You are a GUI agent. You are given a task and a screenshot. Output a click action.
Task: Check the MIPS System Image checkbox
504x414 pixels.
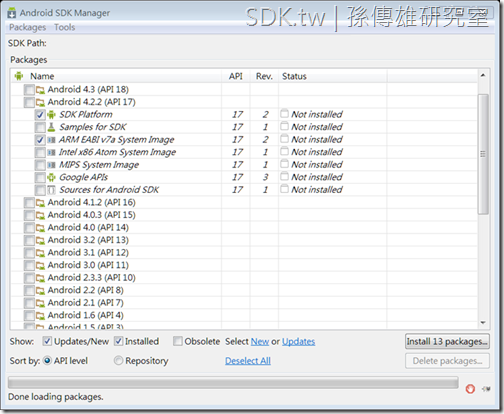[40, 165]
